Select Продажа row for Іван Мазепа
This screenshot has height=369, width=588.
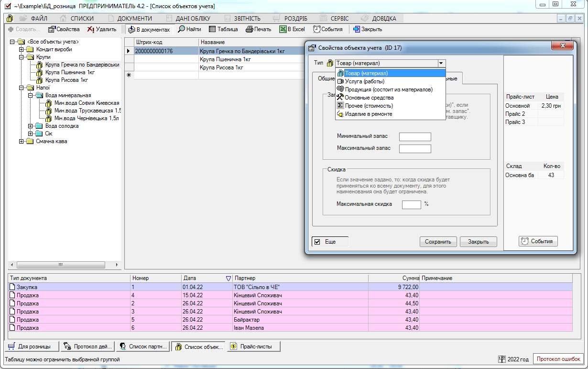pyautogui.click(x=290, y=328)
